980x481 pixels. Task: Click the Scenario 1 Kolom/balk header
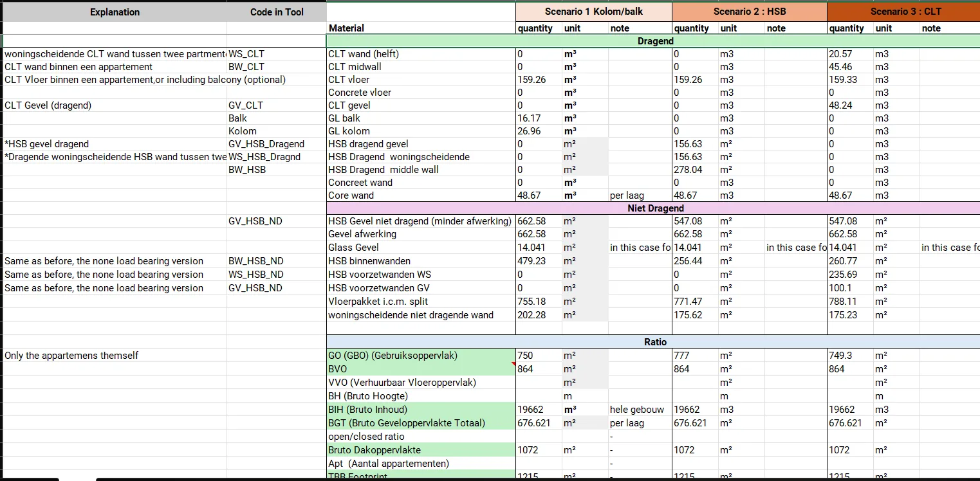click(594, 12)
